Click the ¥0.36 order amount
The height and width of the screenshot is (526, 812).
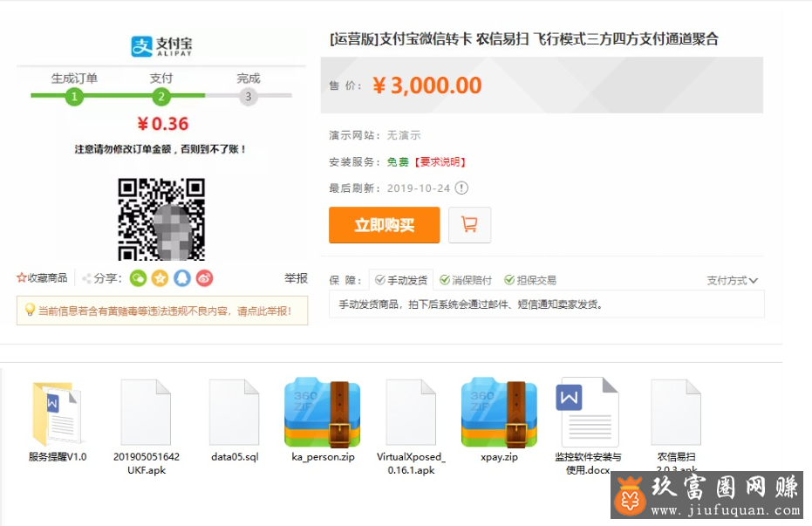click(162, 124)
